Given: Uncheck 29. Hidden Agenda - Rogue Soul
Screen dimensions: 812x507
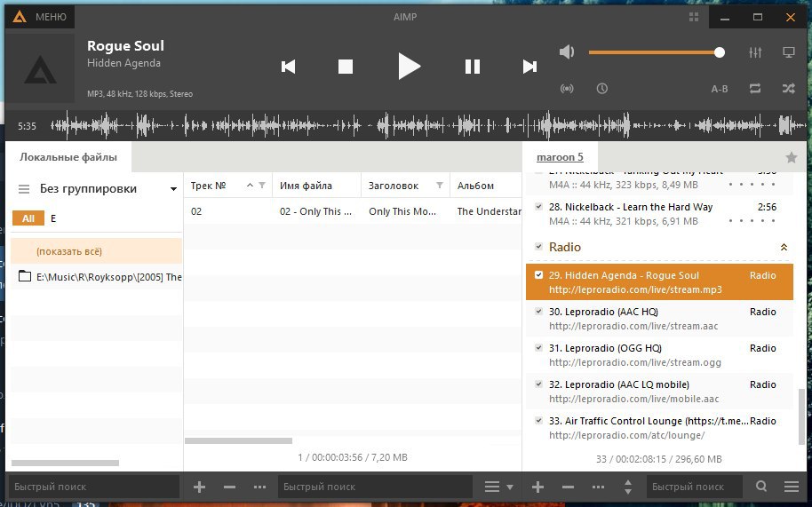Looking at the screenshot, I should click(538, 274).
